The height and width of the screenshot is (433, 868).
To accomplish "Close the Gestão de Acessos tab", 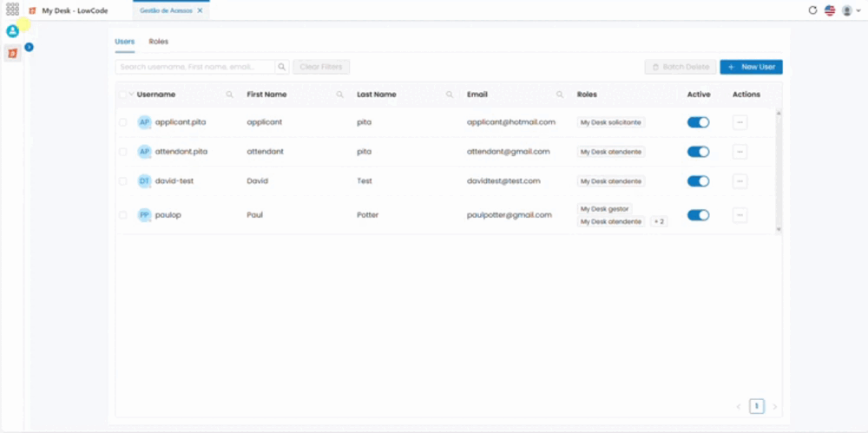I will pyautogui.click(x=200, y=10).
